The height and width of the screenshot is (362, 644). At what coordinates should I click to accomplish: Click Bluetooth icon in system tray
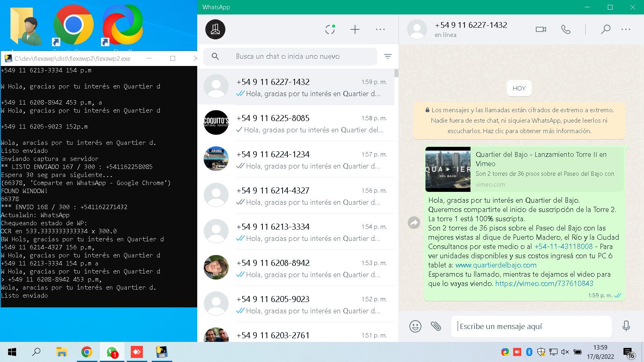pos(529,352)
